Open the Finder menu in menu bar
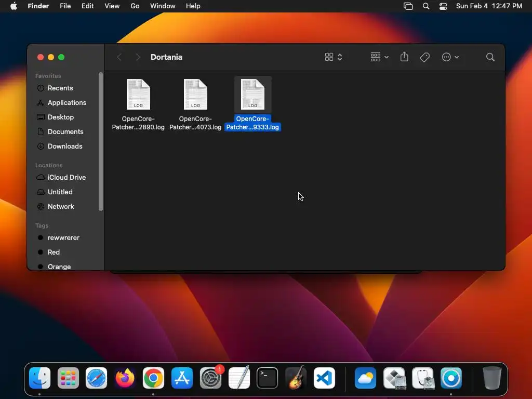The width and height of the screenshot is (532, 399). click(x=38, y=6)
